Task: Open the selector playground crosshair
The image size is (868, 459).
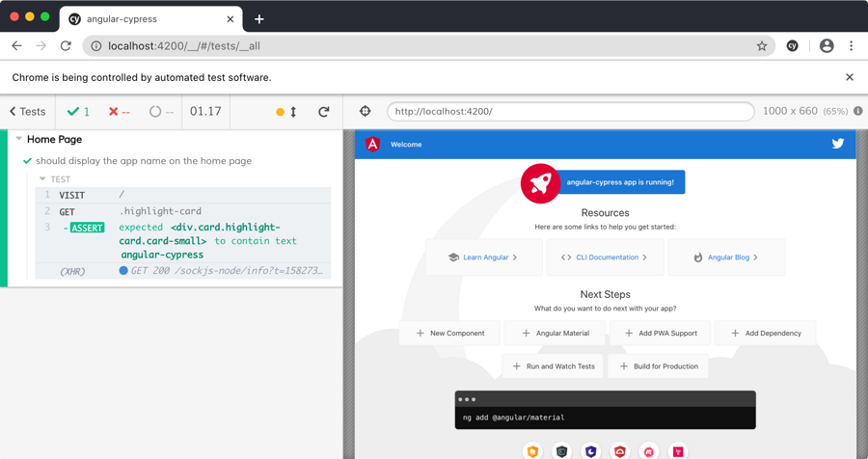Action: pos(365,111)
